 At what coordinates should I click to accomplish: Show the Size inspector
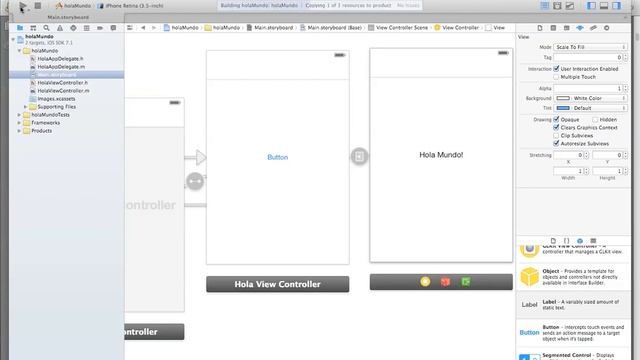pos(593,28)
